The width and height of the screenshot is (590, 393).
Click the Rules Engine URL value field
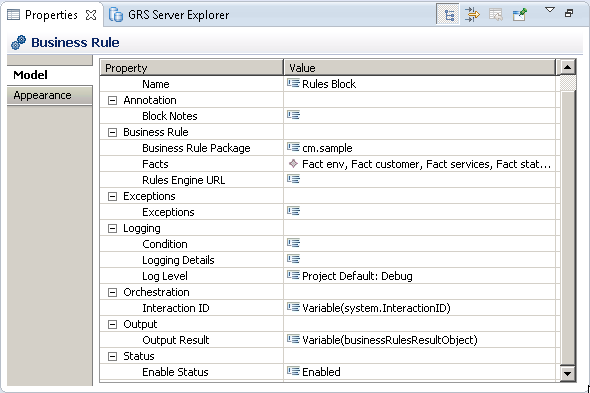pos(420,180)
